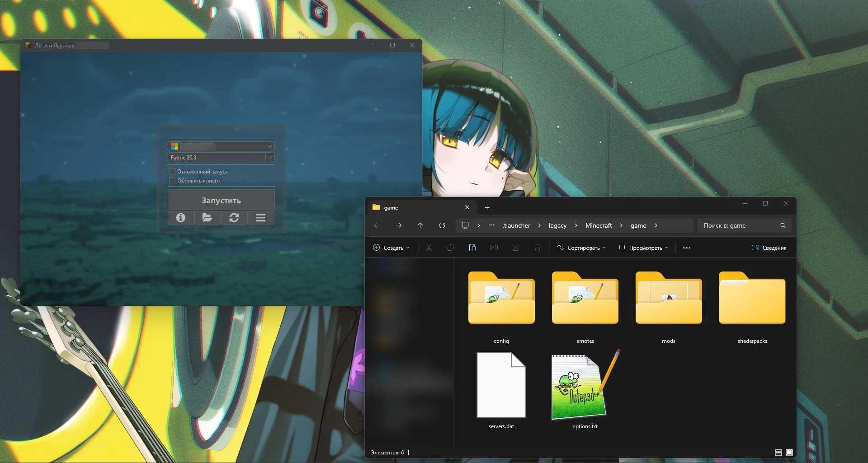Open the Сортировать dropdown menu
Viewport: 868px width, 463px height.
point(581,248)
